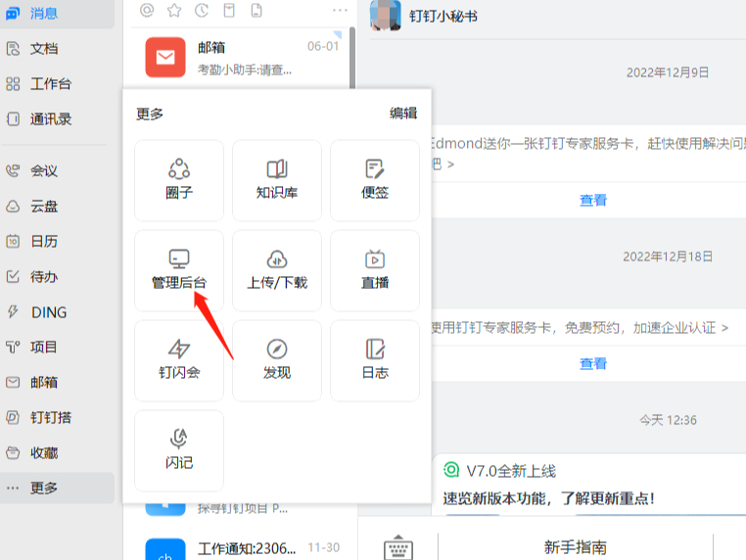Open the 便签 notes tile

375,180
